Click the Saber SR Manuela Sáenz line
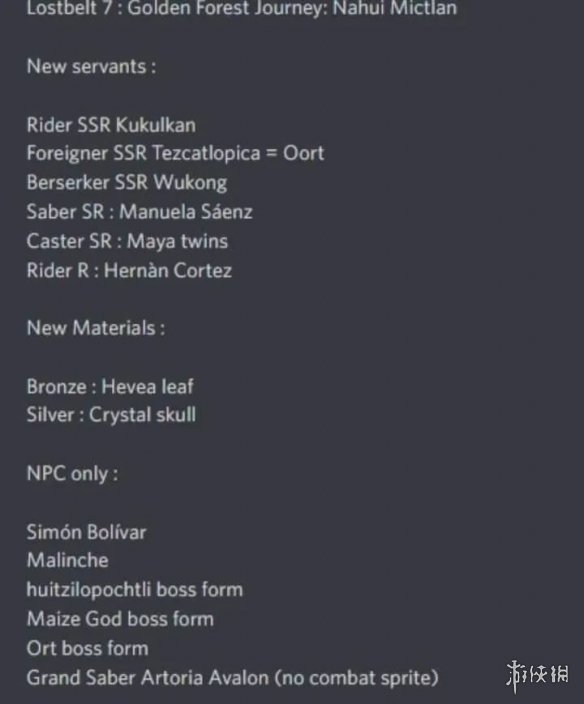The width and height of the screenshot is (584, 704). [x=139, y=212]
